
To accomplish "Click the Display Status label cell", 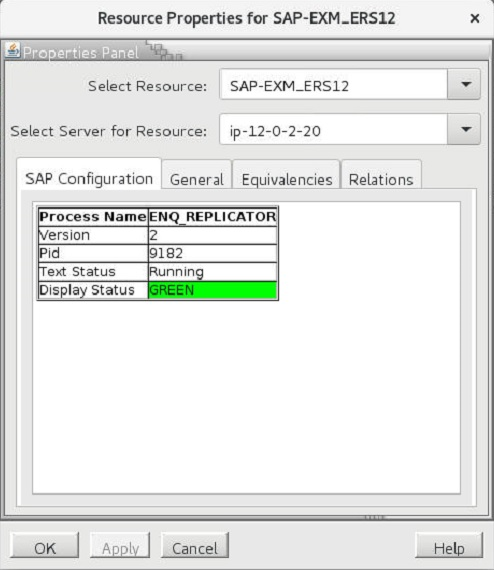I will pyautogui.click(x=93, y=290).
